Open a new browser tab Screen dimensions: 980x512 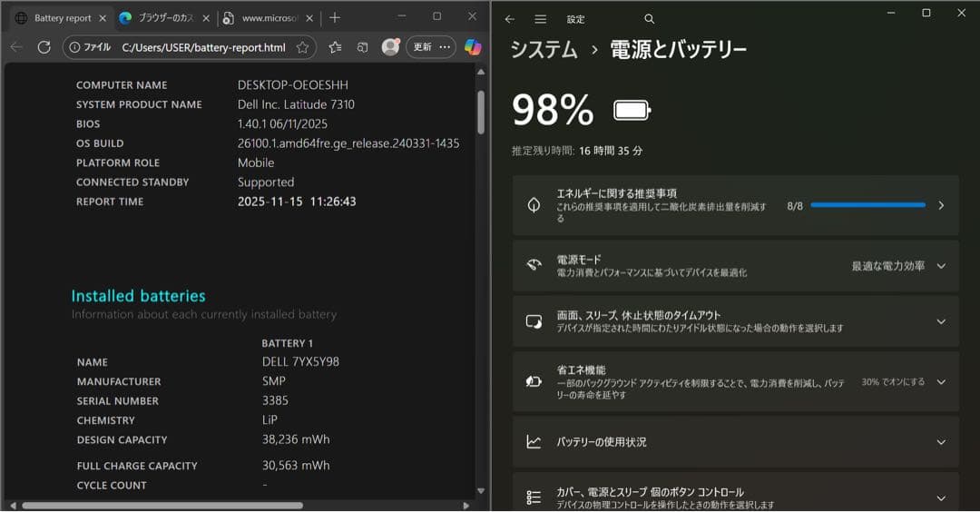(335, 17)
